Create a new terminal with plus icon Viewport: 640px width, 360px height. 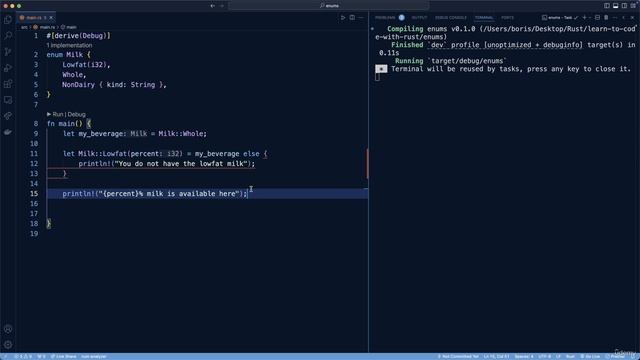[584, 18]
